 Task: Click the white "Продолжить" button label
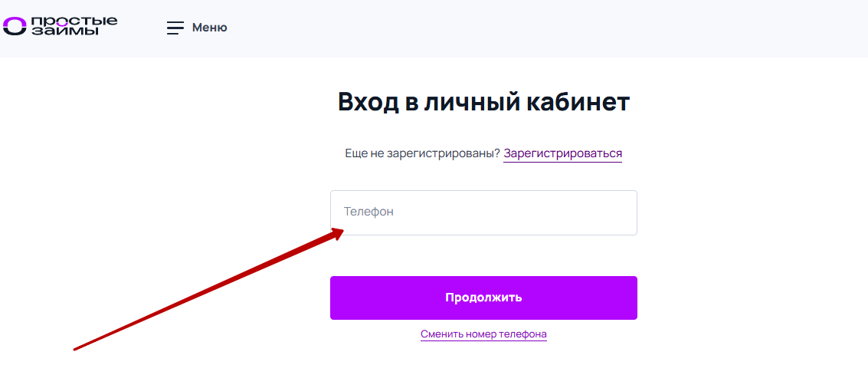click(483, 298)
